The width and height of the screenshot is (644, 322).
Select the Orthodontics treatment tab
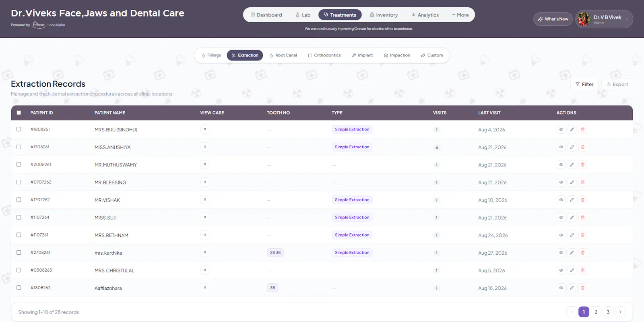pyautogui.click(x=324, y=55)
